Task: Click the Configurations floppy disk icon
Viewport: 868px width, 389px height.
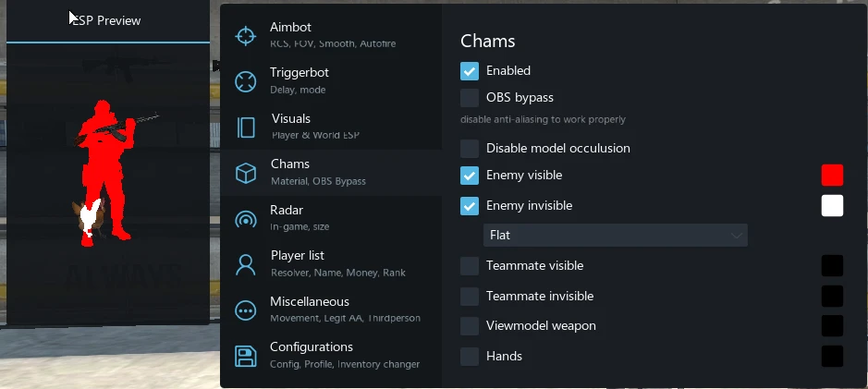Action: point(246,357)
